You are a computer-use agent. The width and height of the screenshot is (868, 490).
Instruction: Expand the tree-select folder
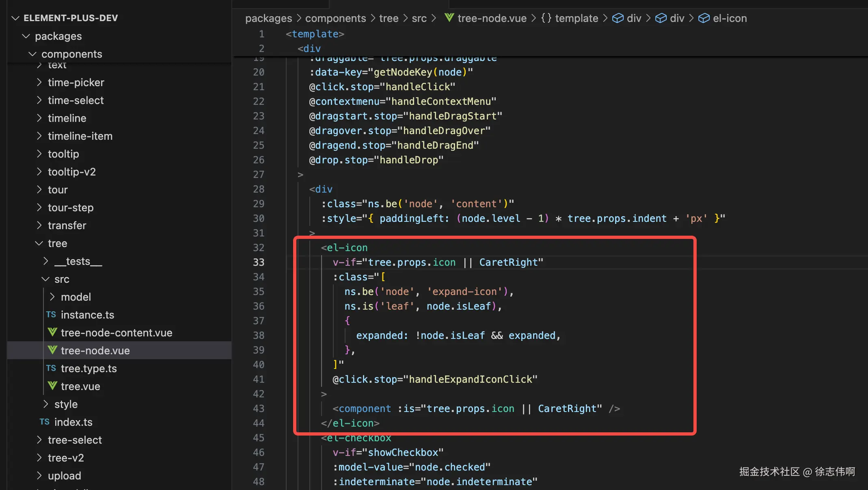coord(39,440)
